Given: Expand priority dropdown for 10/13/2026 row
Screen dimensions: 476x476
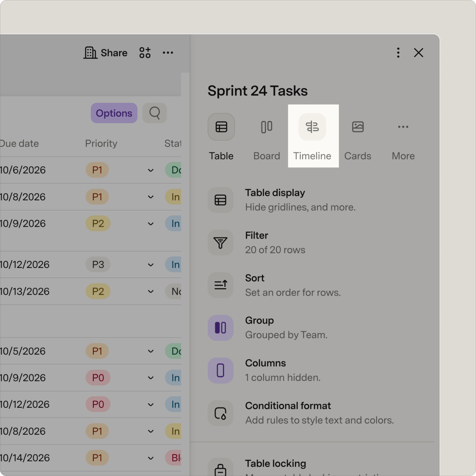Looking at the screenshot, I should click(x=151, y=291).
